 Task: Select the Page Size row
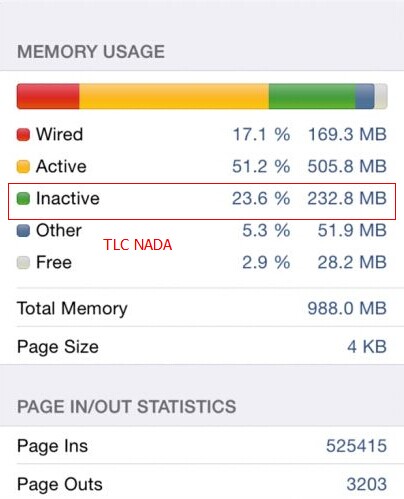click(202, 346)
